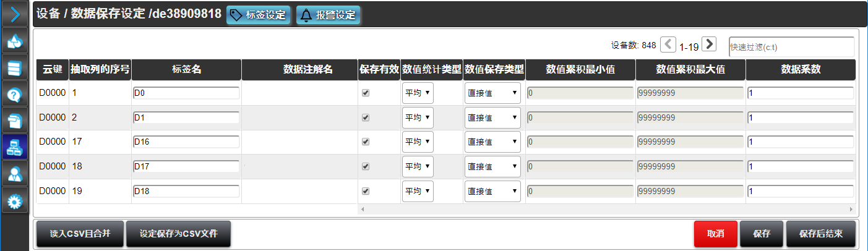Click the red 取消 button
868x251 pixels.
click(x=715, y=234)
